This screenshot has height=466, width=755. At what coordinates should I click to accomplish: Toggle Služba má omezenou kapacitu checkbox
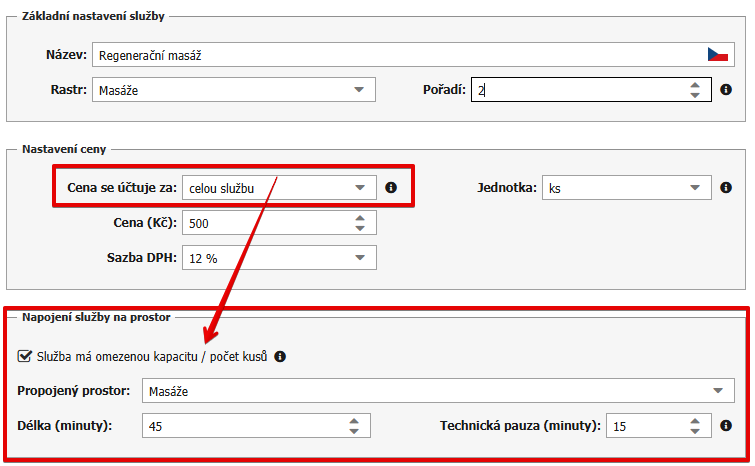[25, 356]
